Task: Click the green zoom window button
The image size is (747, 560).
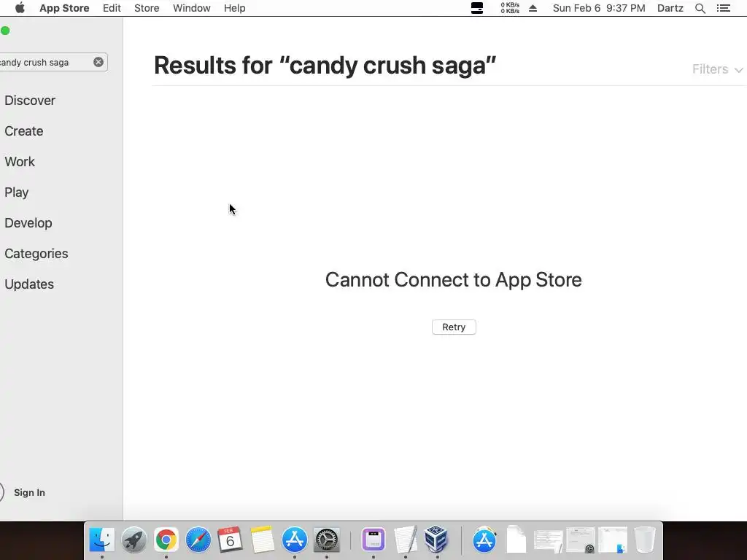Action: (5, 31)
